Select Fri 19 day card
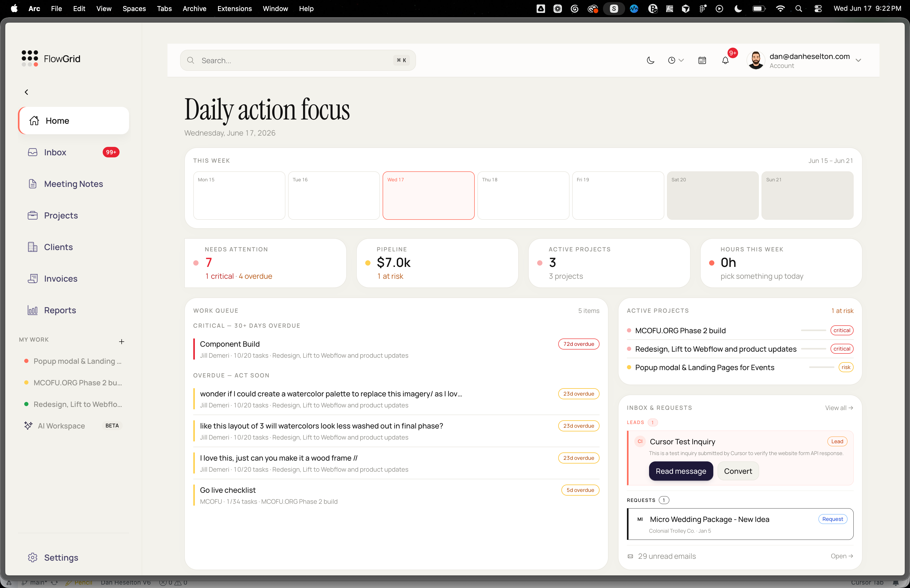The height and width of the screenshot is (588, 910). pos(618,196)
